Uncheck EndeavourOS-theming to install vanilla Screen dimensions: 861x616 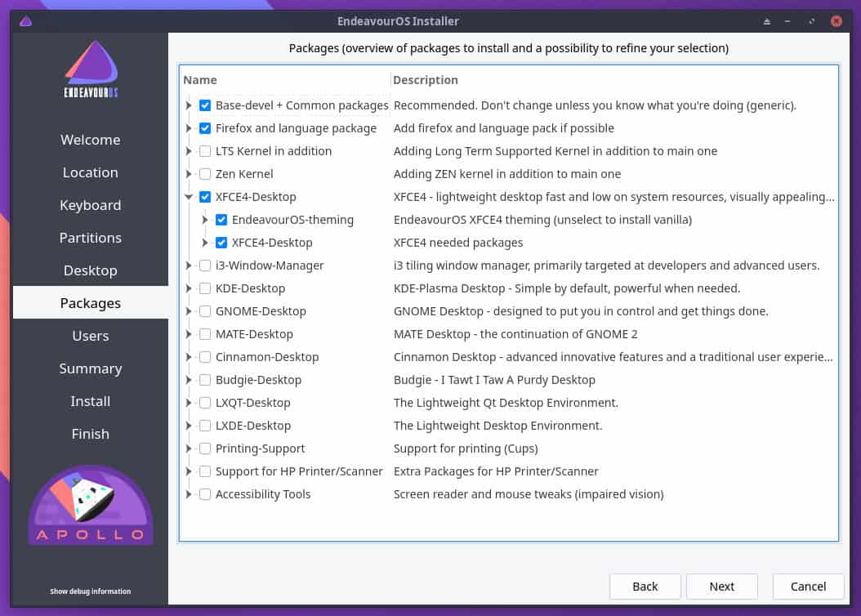(x=221, y=219)
